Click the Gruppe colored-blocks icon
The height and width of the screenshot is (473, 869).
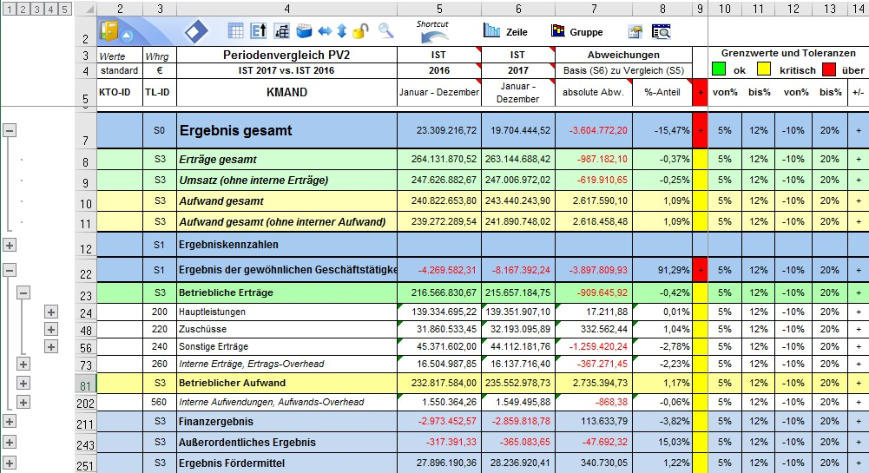coord(557,30)
